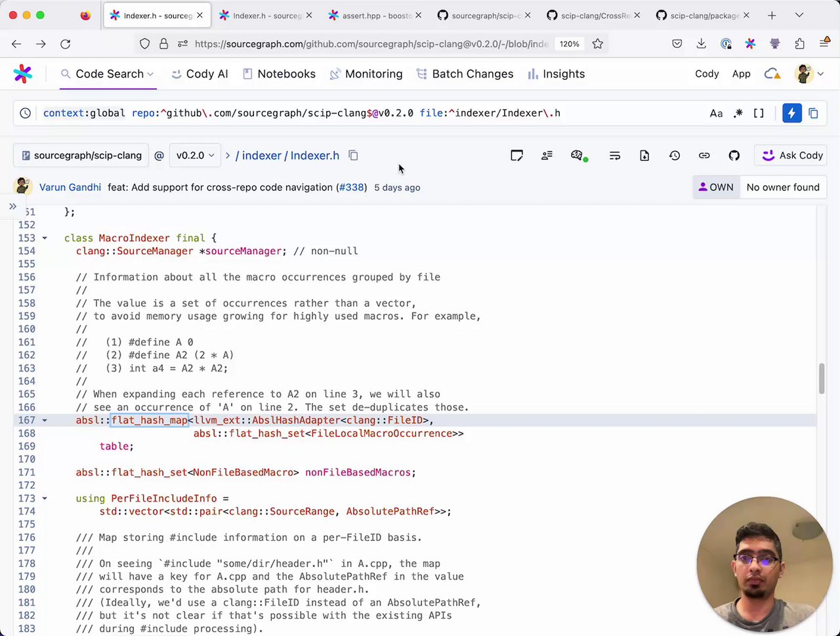Viewport: 840px width, 636px height.
Task: Toggle regular expression mode in search
Action: (738, 114)
